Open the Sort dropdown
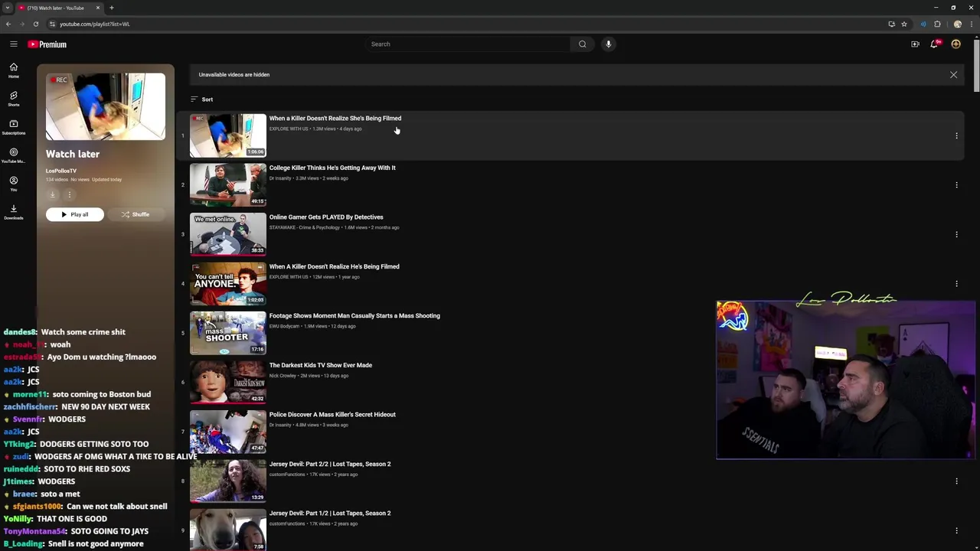 202,99
